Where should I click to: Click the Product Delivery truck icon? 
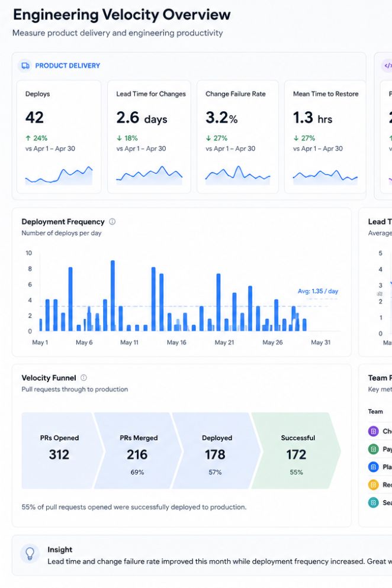[x=25, y=66]
